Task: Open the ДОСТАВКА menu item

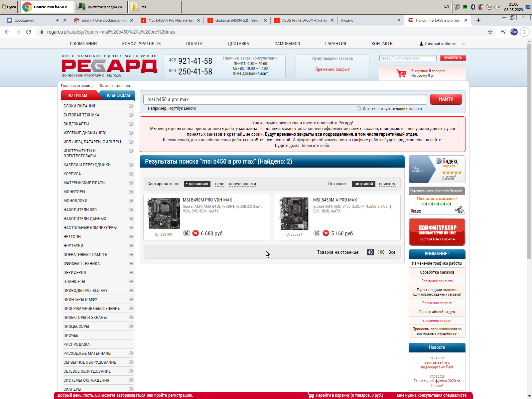Action: (x=238, y=44)
